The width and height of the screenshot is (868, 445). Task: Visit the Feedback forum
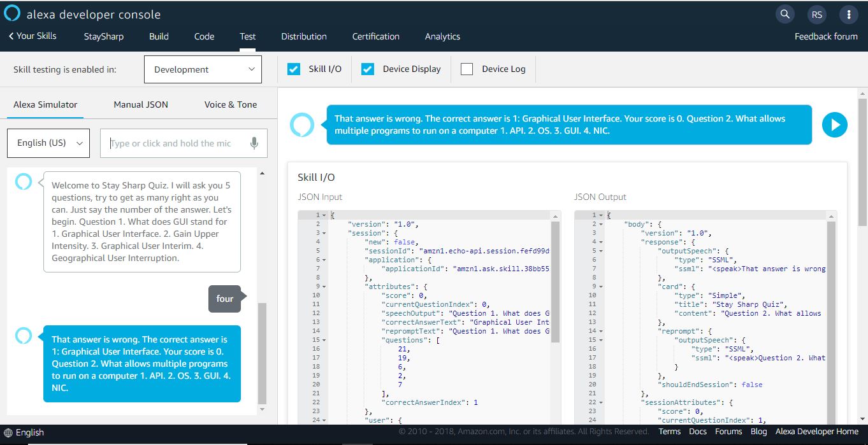pos(826,36)
